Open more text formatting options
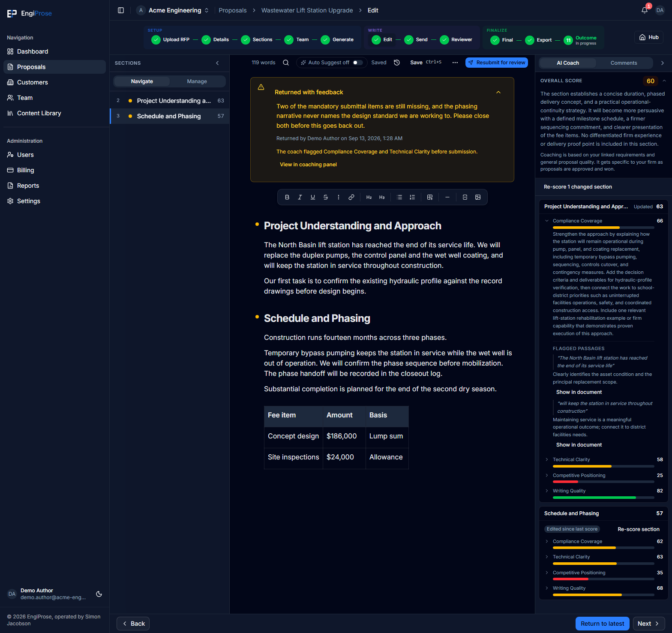Viewport: 672px width, 633px height. tap(339, 197)
